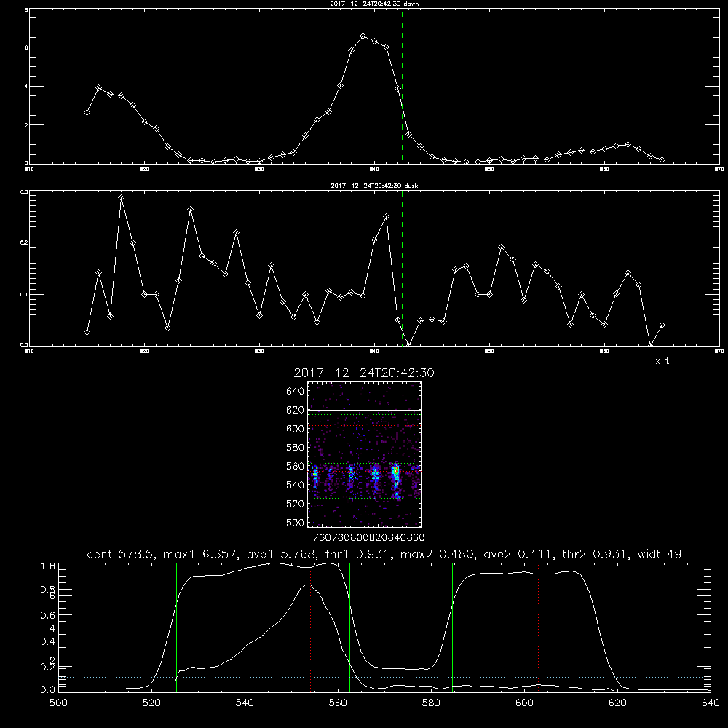
Task: Click the 820 label on dawn plot x-axis
Action: [144, 170]
